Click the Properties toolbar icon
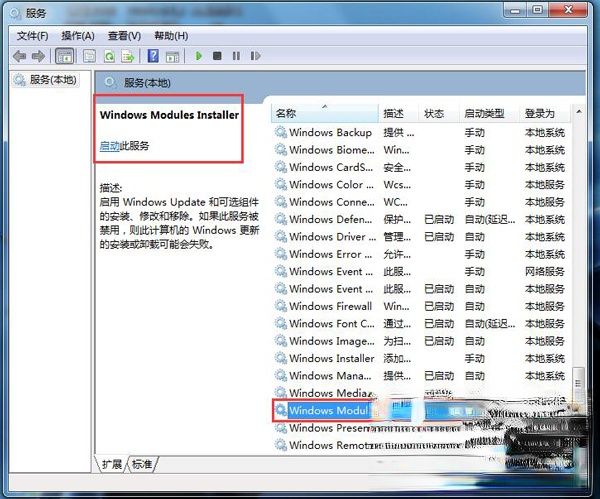The image size is (600, 499). [89, 56]
